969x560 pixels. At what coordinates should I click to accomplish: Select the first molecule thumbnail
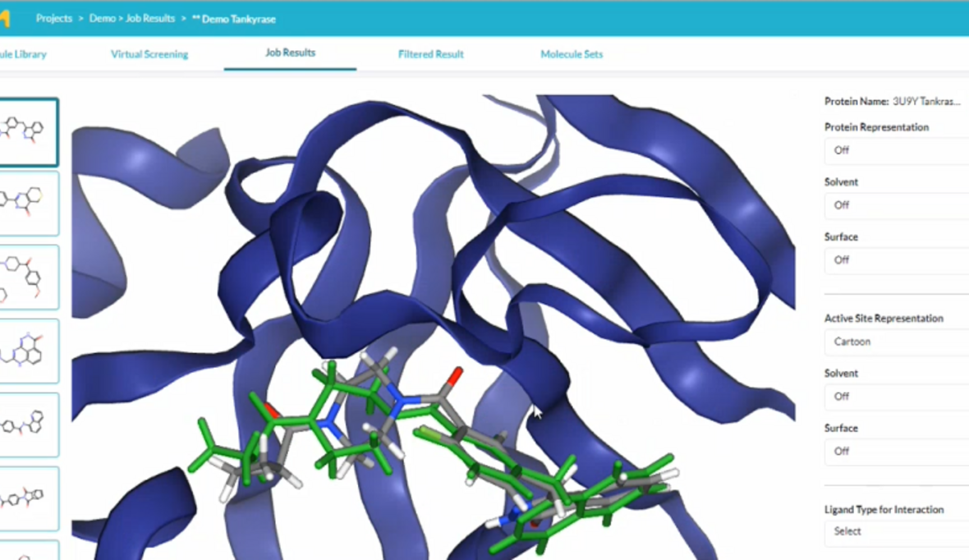pyautogui.click(x=28, y=131)
